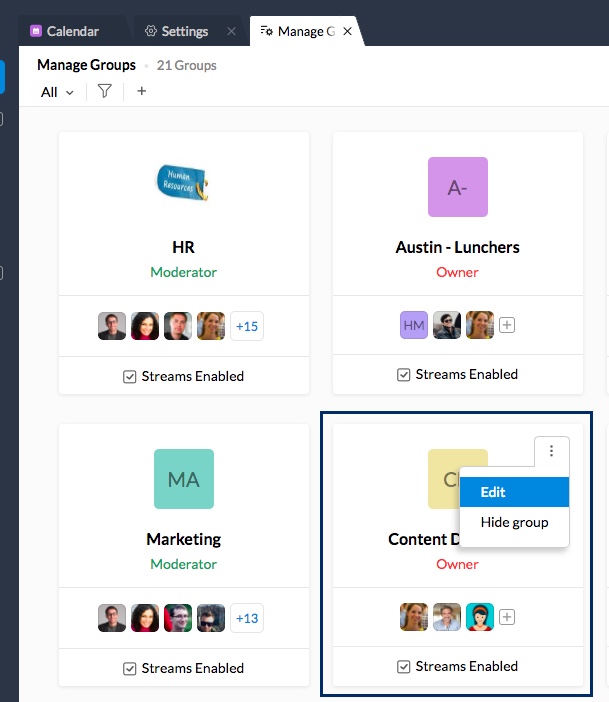Open the Marketing group name
The height and width of the screenshot is (702, 609).
coord(184,539)
